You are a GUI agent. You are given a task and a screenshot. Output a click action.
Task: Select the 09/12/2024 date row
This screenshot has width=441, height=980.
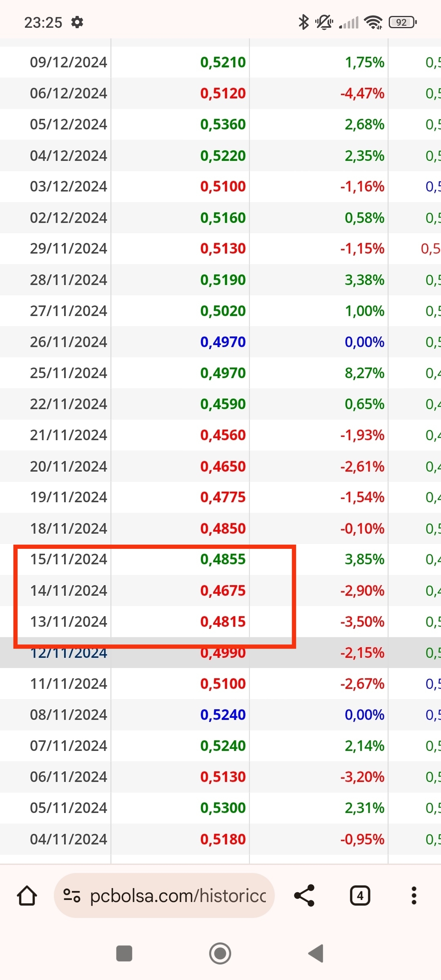coord(69,62)
